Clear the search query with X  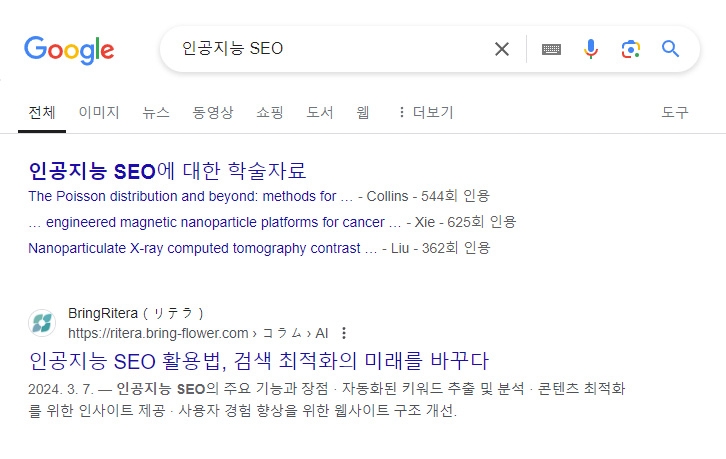coord(502,49)
